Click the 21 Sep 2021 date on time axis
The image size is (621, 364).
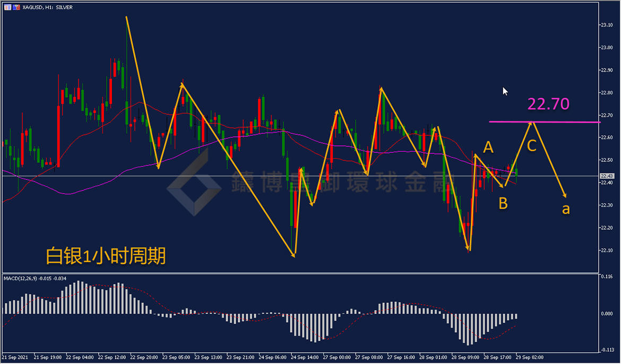(15, 357)
